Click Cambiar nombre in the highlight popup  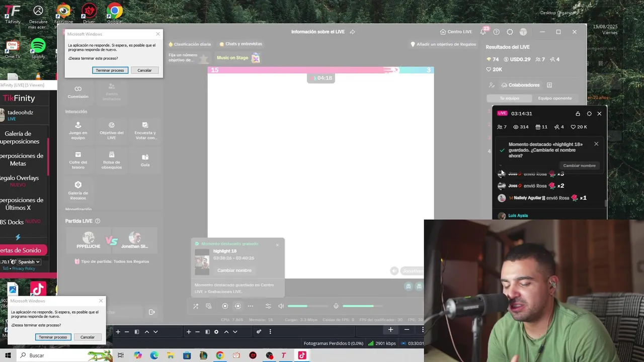tap(234, 270)
